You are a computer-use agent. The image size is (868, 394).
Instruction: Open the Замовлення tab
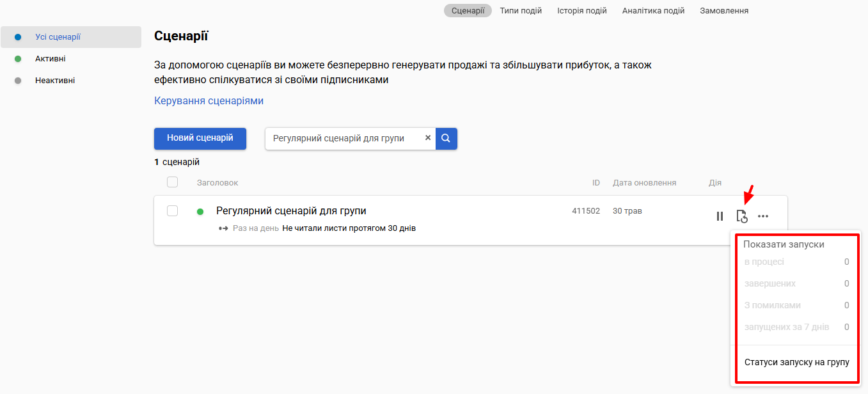click(724, 11)
